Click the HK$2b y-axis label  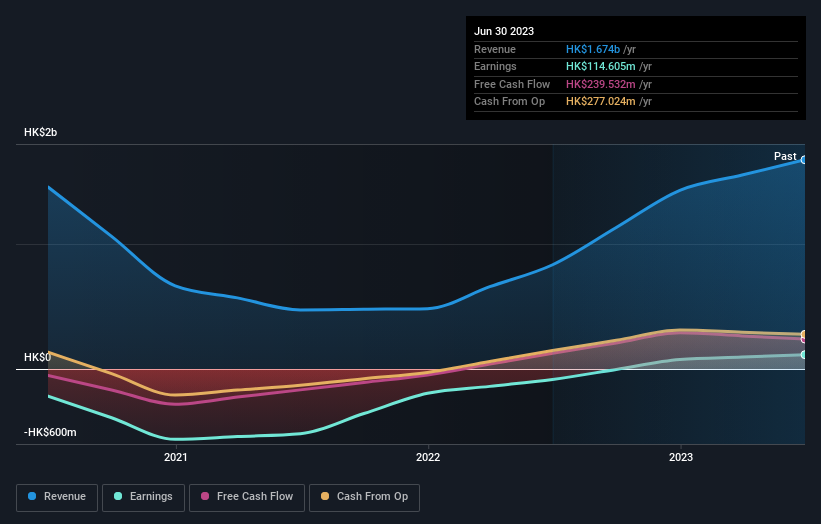pos(40,132)
